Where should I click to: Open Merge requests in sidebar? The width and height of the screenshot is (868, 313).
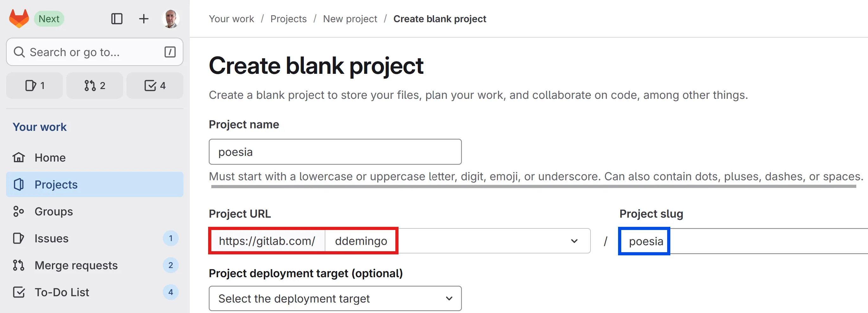(76, 265)
